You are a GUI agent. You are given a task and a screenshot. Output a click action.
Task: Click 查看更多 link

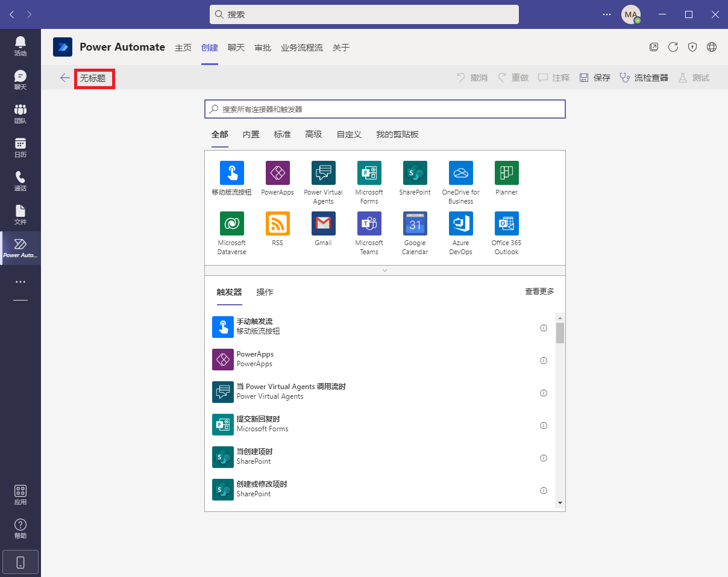tap(539, 292)
